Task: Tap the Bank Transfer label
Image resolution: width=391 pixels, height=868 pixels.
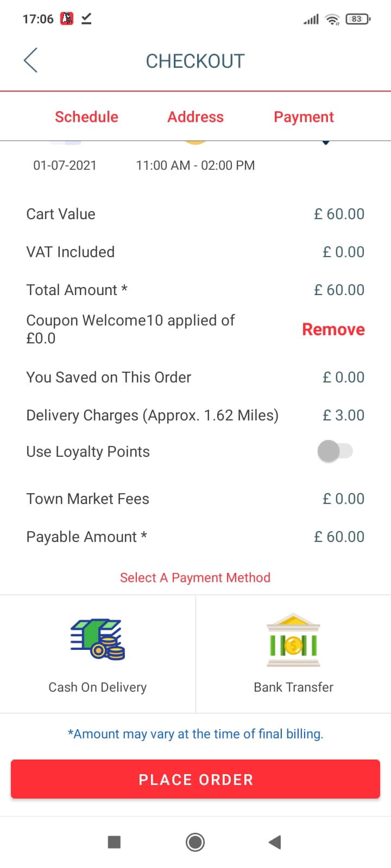Action: pos(293,687)
